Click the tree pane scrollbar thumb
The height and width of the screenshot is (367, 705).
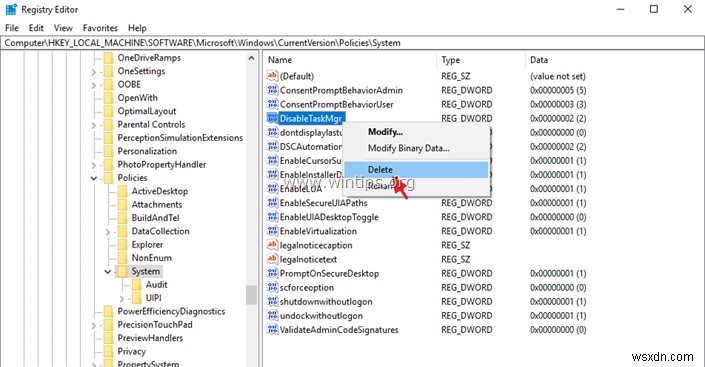click(251, 295)
